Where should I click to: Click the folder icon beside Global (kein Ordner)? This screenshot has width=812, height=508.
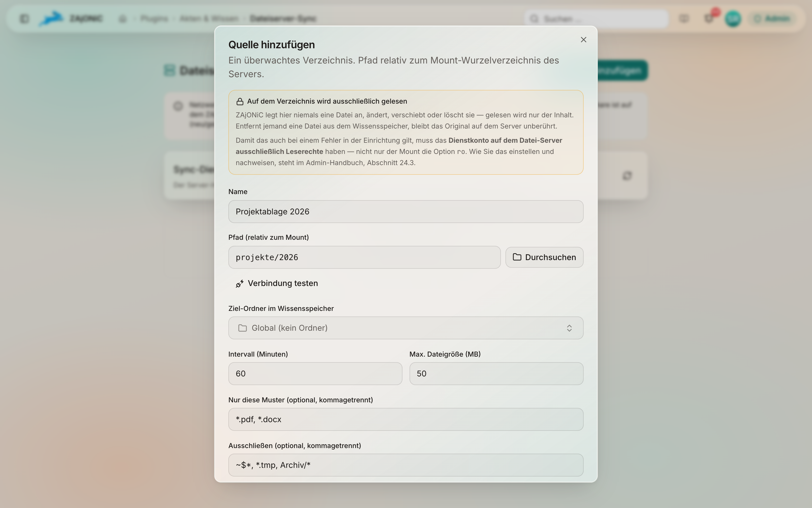click(243, 328)
